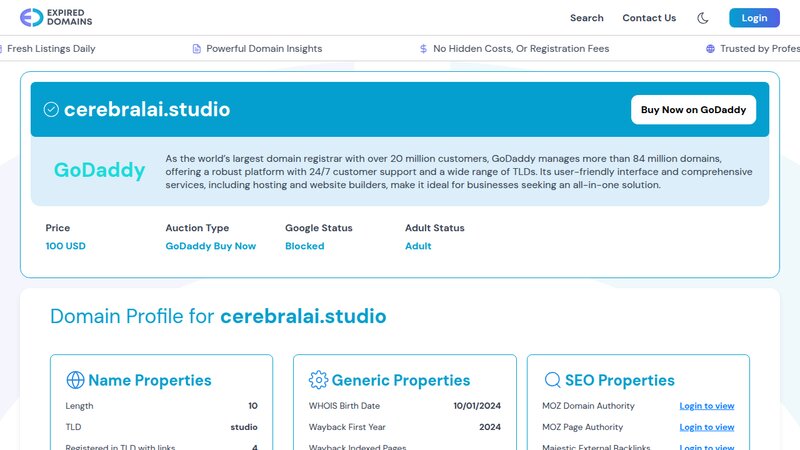Image resolution: width=800 pixels, height=450 pixels.
Task: Select the TLD value studio
Action: (244, 427)
